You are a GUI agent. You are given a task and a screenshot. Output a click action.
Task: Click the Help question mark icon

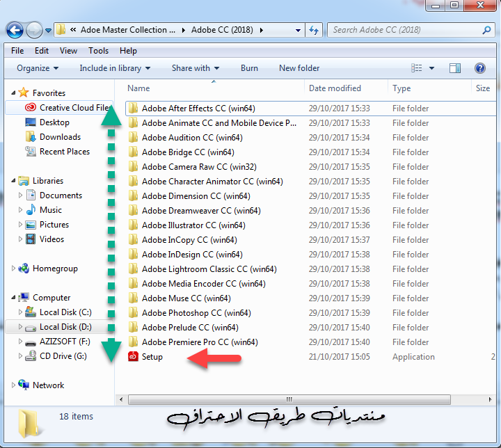(x=479, y=68)
